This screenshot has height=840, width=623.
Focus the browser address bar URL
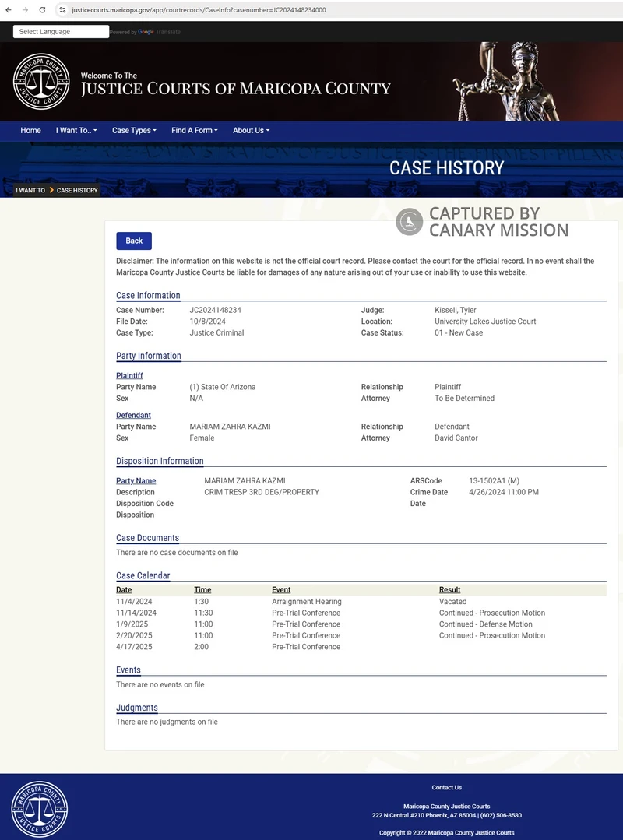[x=199, y=10]
